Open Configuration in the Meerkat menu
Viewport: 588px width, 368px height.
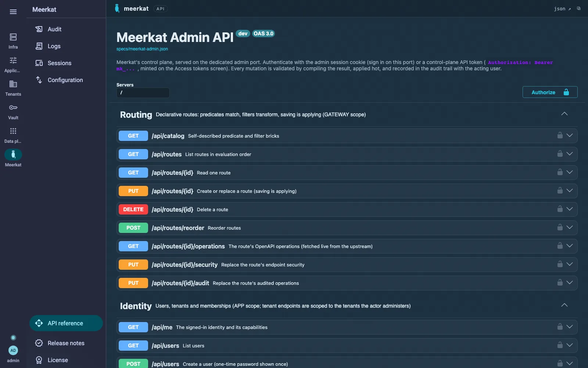pos(66,80)
